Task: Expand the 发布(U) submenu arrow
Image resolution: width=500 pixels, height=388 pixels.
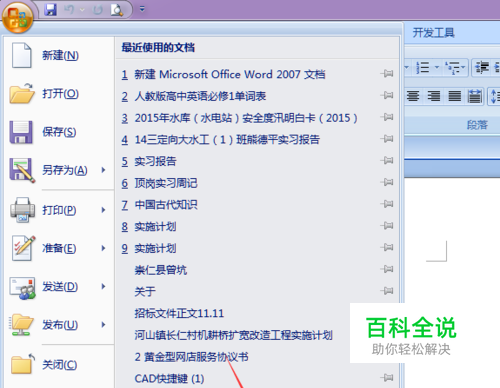Action: 104,325
